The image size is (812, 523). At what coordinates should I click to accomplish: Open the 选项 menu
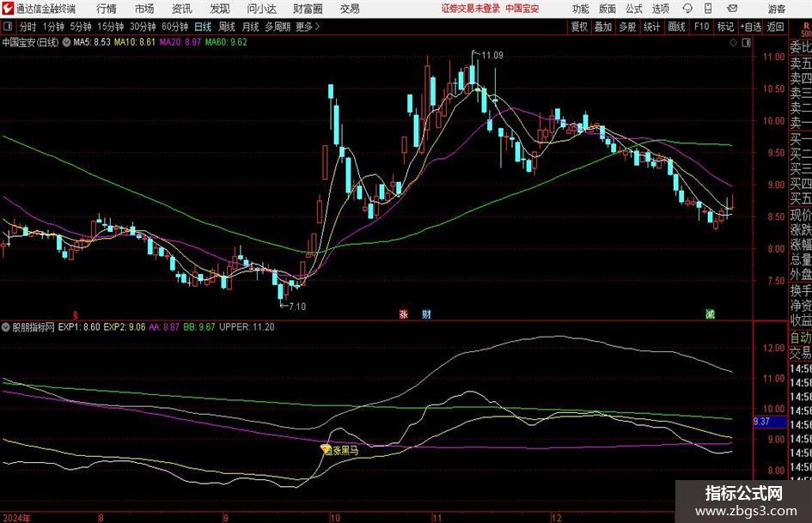[660, 9]
